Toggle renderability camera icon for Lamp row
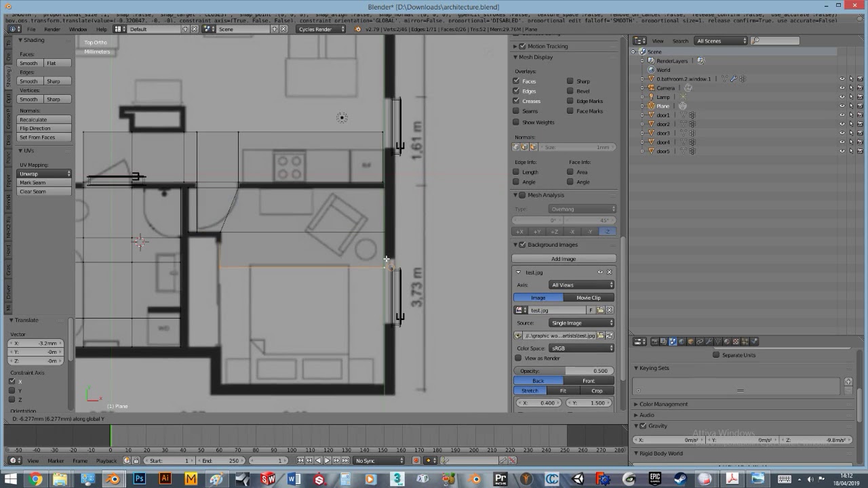This screenshot has height=488, width=868. coord(861,97)
